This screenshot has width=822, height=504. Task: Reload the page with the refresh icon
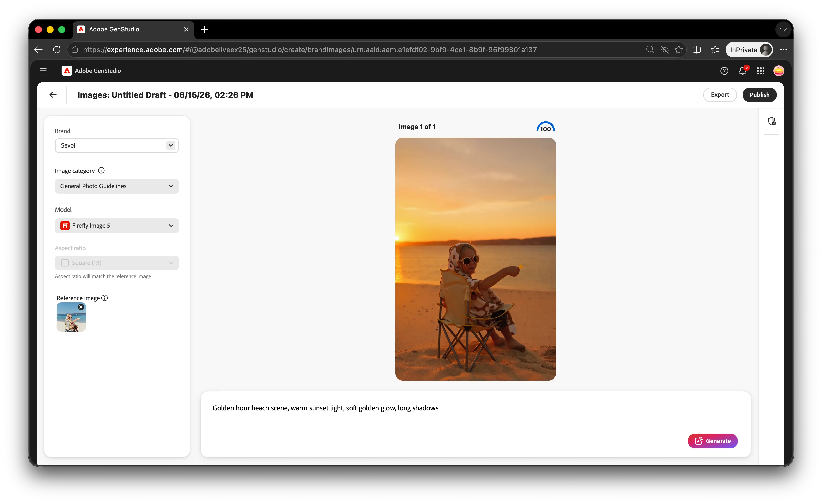pyautogui.click(x=57, y=50)
